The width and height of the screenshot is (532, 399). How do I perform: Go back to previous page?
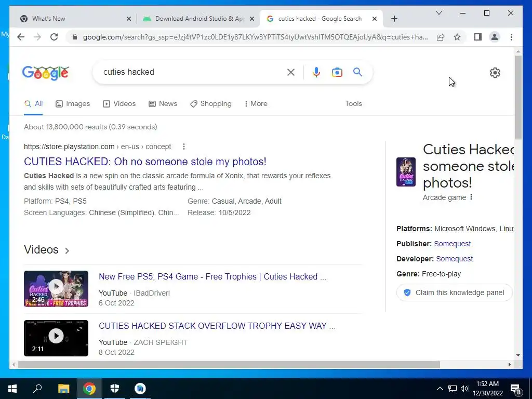point(21,37)
